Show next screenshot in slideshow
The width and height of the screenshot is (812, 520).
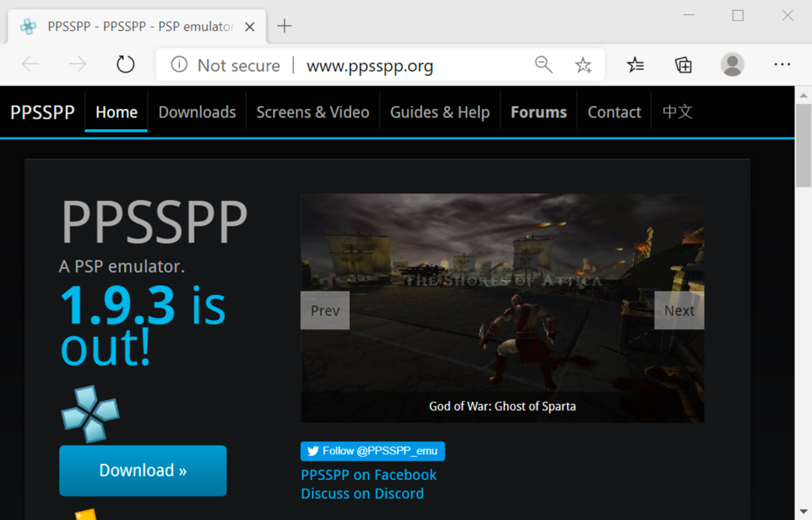coord(679,311)
